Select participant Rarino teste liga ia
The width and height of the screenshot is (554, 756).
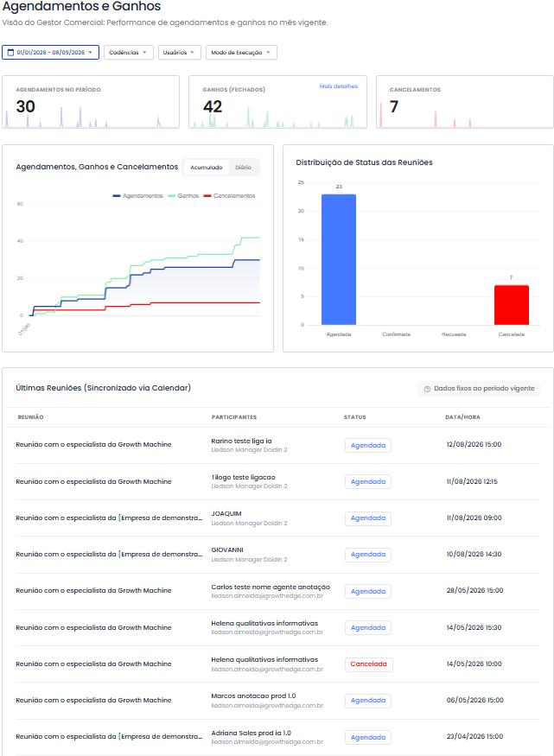(241, 441)
